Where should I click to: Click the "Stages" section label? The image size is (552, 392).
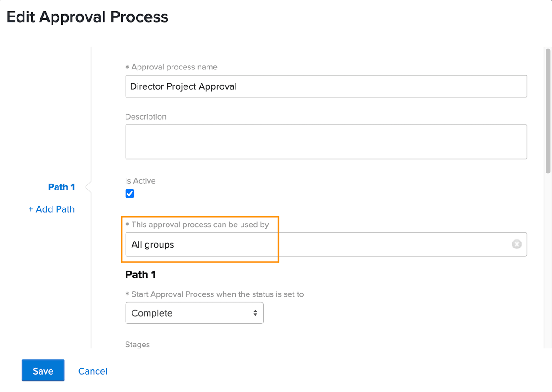point(137,344)
